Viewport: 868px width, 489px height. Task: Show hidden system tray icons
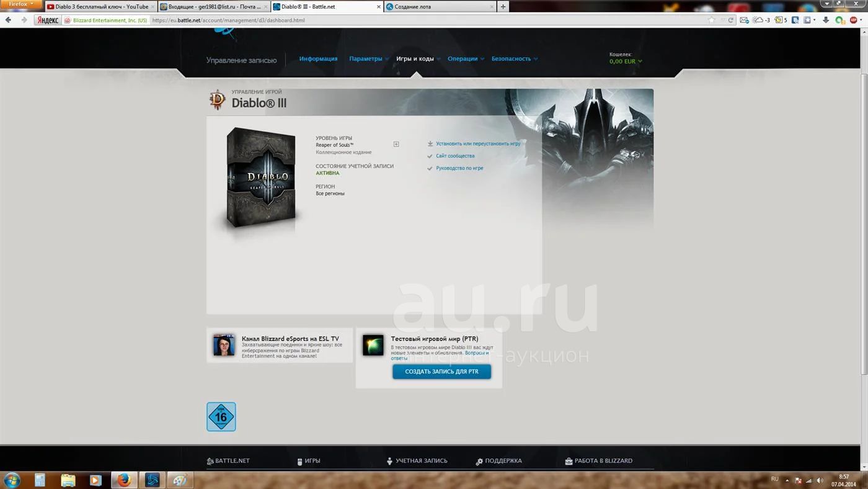788,480
